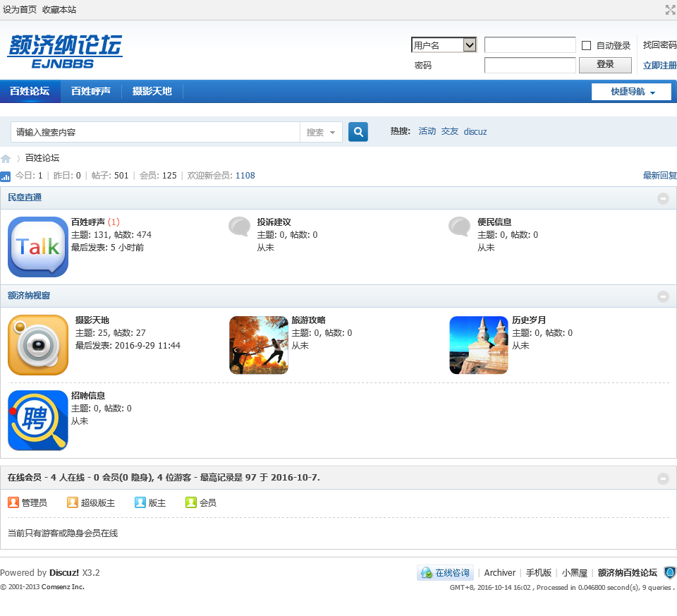Click the 额济纳视窗 category heading
677x616 pixels.
pyautogui.click(x=29, y=296)
